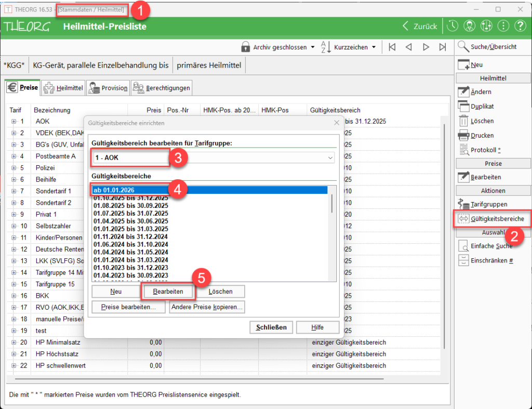Expand tree row 20 HP Minimalsatz
This screenshot has width=532, height=409.
click(14, 342)
